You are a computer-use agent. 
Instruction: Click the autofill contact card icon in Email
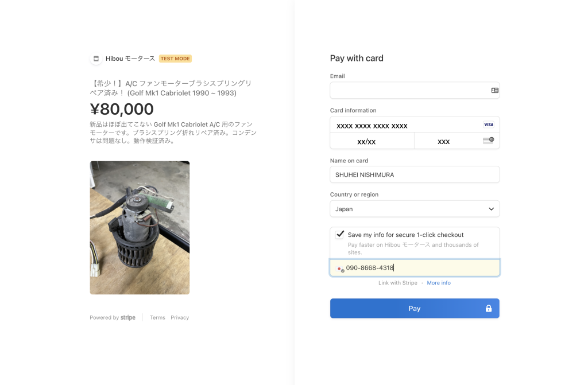[x=494, y=91]
